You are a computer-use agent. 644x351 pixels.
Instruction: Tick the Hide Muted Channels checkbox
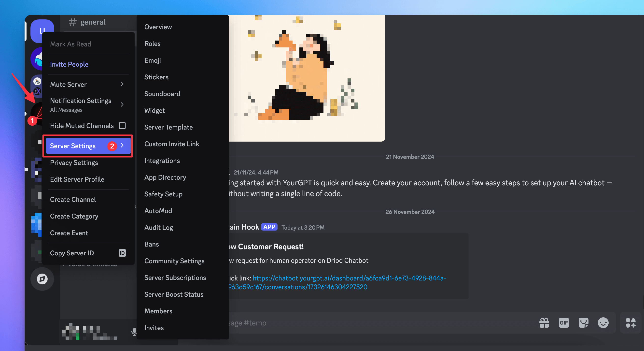tap(122, 125)
